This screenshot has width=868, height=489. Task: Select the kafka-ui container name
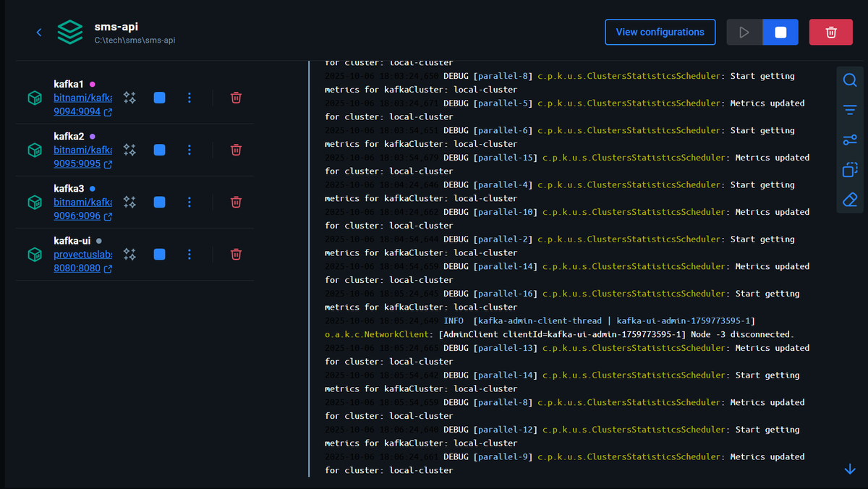[x=72, y=241]
